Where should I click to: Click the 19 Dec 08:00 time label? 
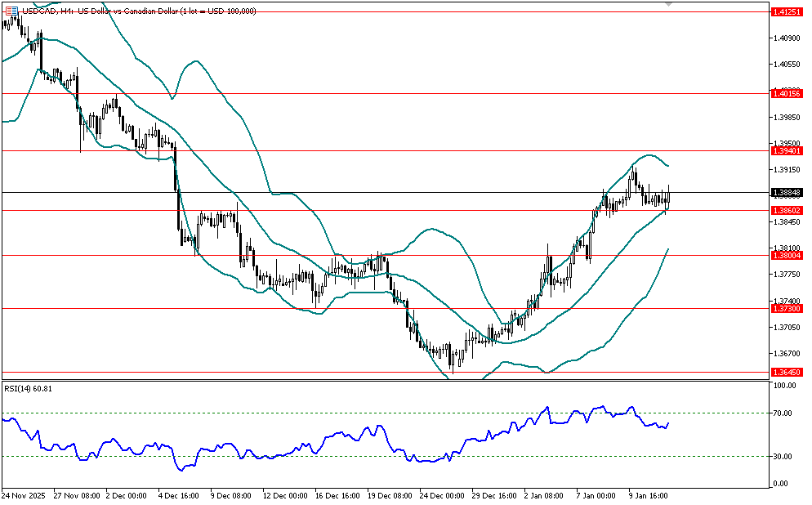(x=390, y=495)
